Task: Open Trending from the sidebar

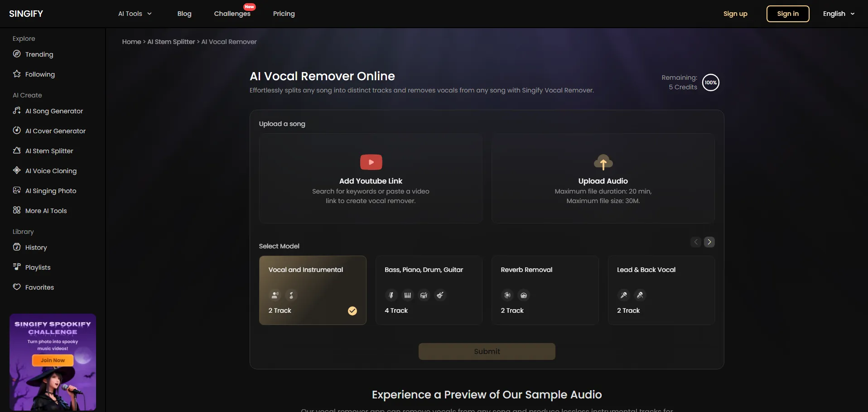Action: coord(39,54)
